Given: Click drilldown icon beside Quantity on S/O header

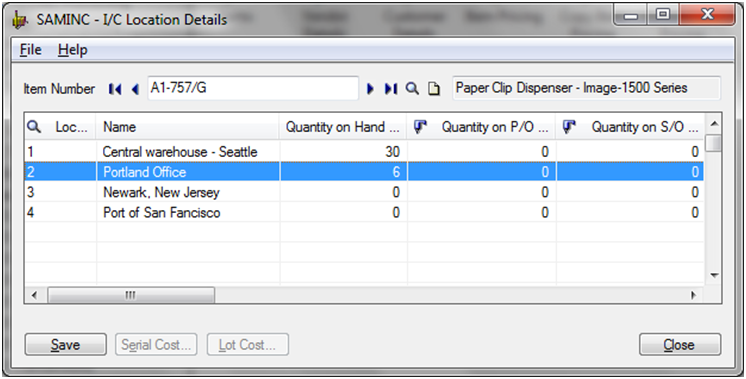Looking at the screenshot, I should coord(569,126).
